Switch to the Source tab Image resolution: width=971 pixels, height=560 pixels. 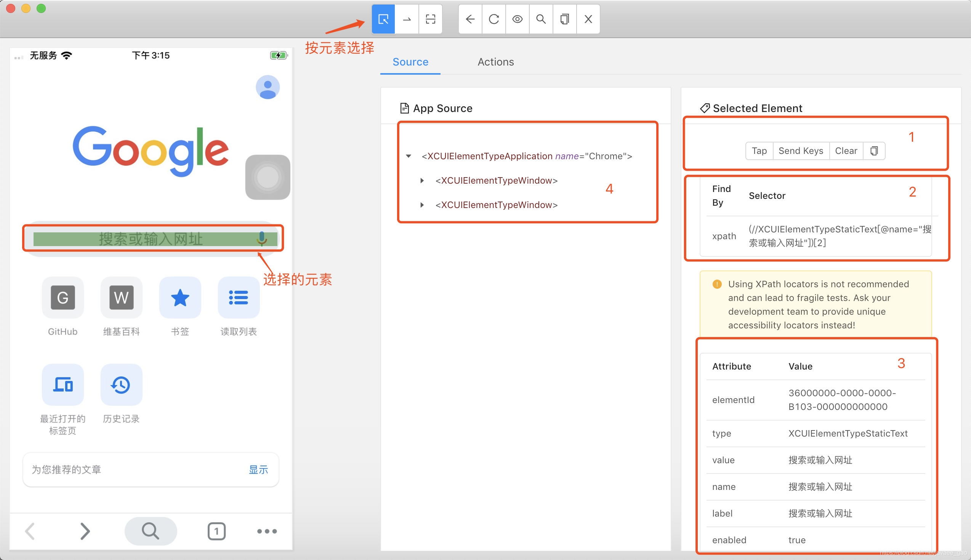point(410,62)
